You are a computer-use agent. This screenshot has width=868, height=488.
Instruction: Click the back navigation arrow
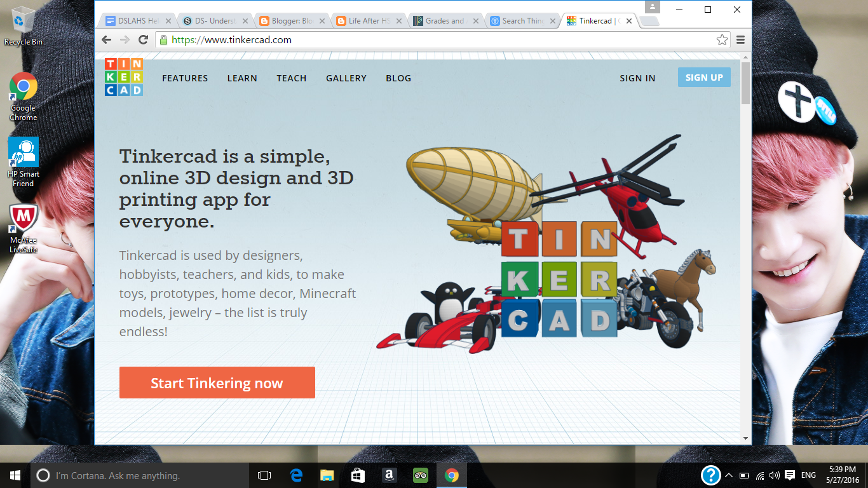click(105, 39)
